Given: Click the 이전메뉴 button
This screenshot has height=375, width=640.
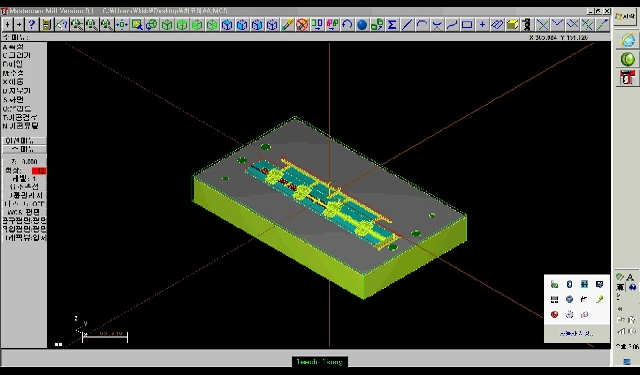Looking at the screenshot, I should (x=24, y=141).
